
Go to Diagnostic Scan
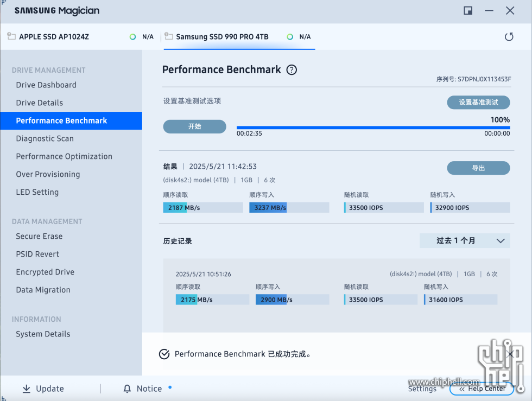[45, 138]
